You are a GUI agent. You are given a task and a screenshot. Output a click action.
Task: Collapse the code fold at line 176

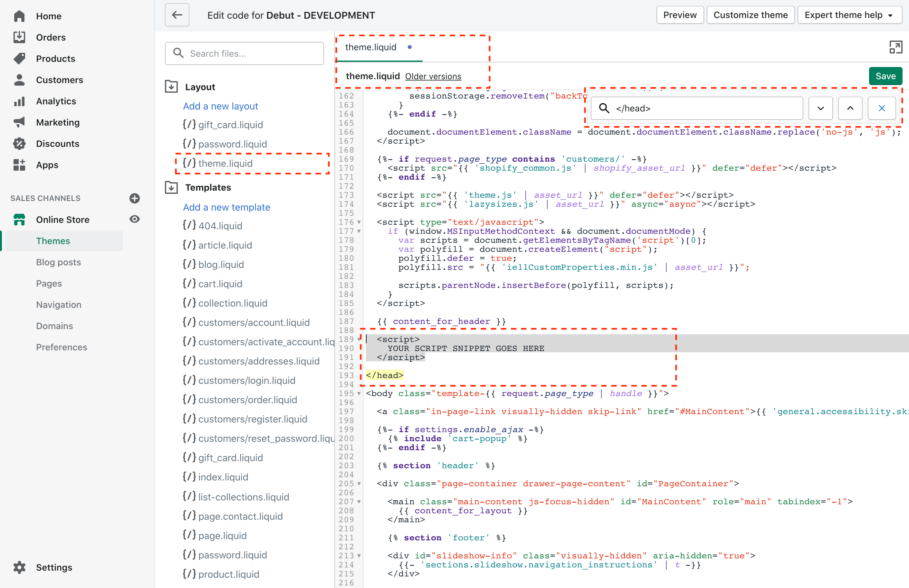[x=359, y=222]
